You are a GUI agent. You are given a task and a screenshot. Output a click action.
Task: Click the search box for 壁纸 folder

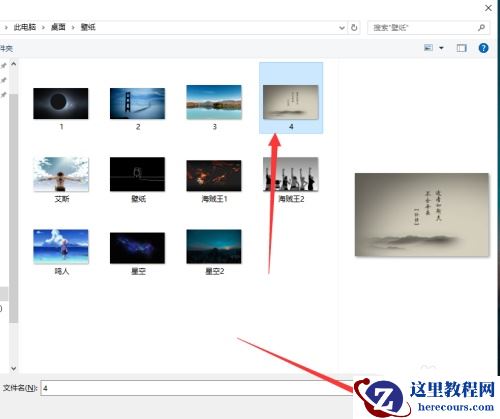[429, 28]
